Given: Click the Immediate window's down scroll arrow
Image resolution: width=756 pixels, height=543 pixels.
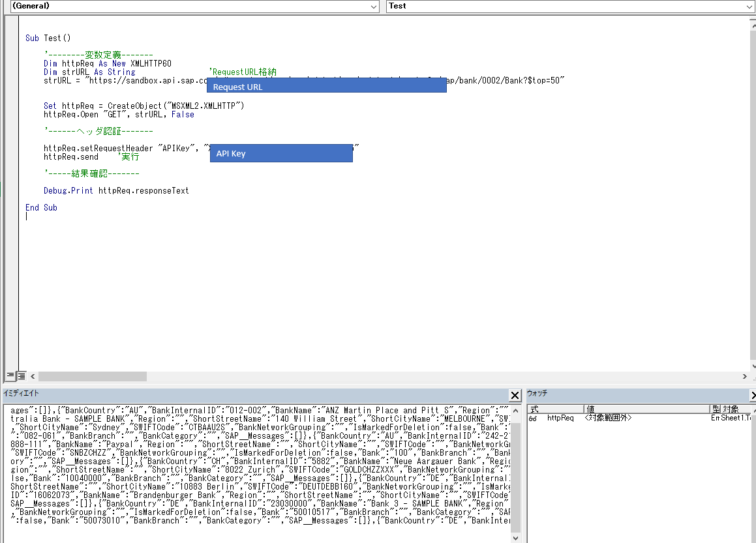Looking at the screenshot, I should coord(515,538).
